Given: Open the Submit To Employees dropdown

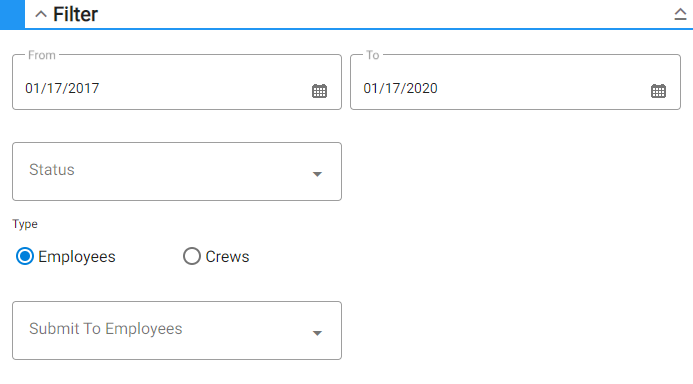Looking at the screenshot, I should point(177,331).
